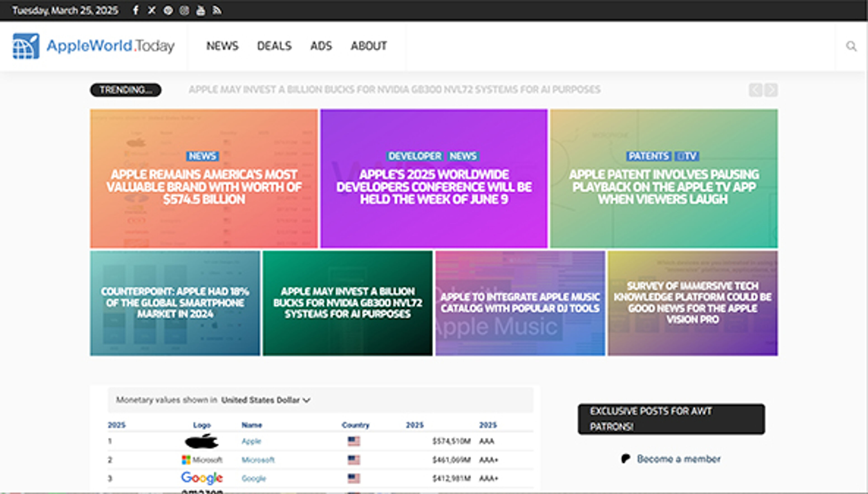The image size is (868, 494).
Task: Open the RSS feed icon
Action: (x=217, y=11)
